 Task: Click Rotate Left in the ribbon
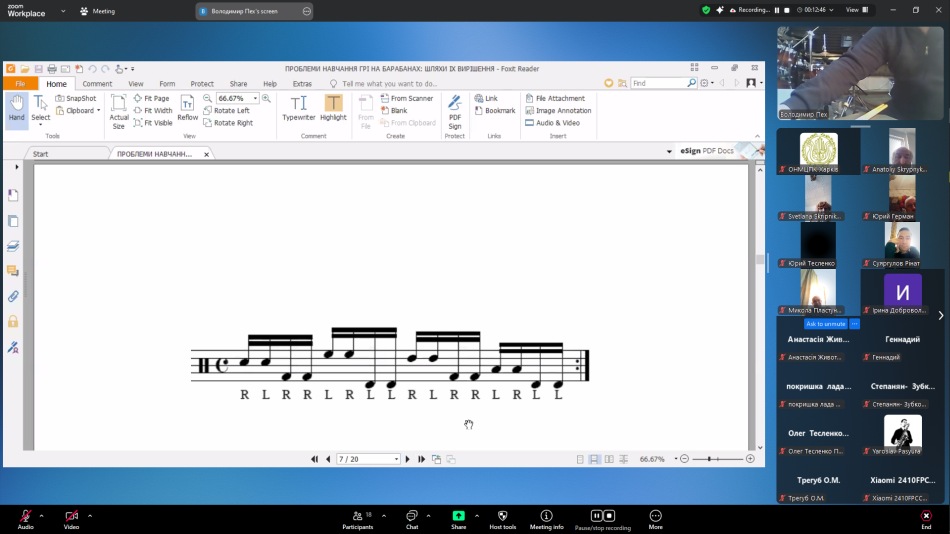226,111
